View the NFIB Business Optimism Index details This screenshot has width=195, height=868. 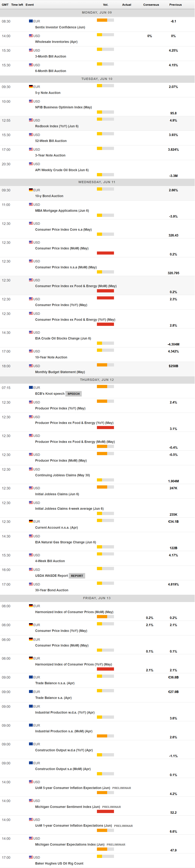[63, 107]
